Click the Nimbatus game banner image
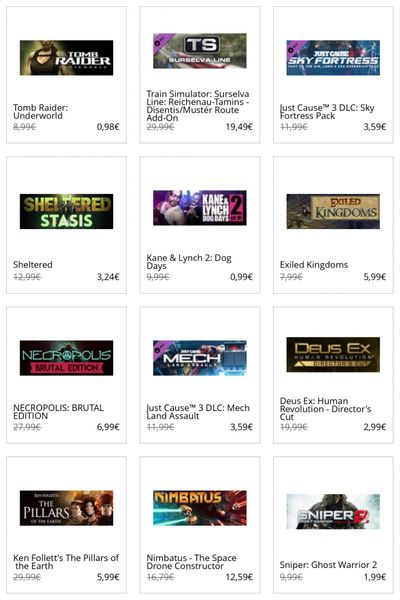This screenshot has height=600, width=400. click(x=200, y=508)
